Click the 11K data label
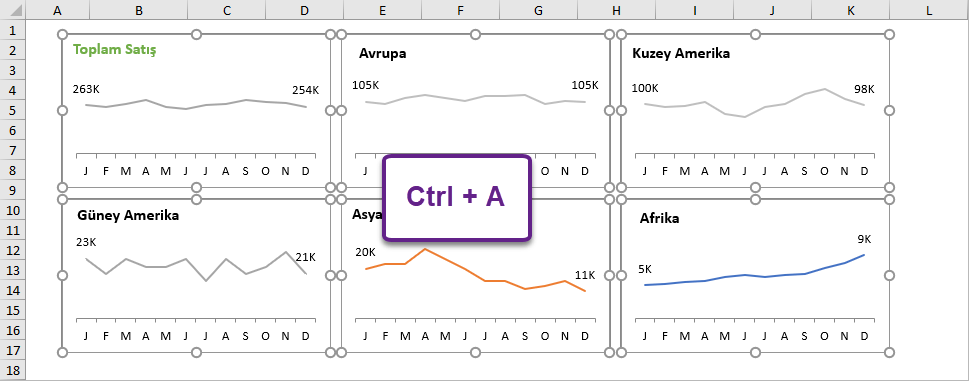Screen dimensions: 969x381 pos(585,275)
